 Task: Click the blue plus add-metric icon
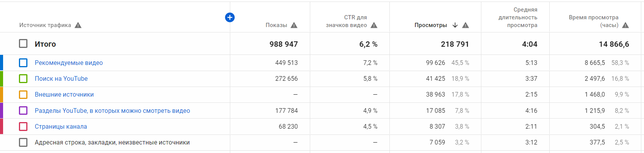point(229,17)
